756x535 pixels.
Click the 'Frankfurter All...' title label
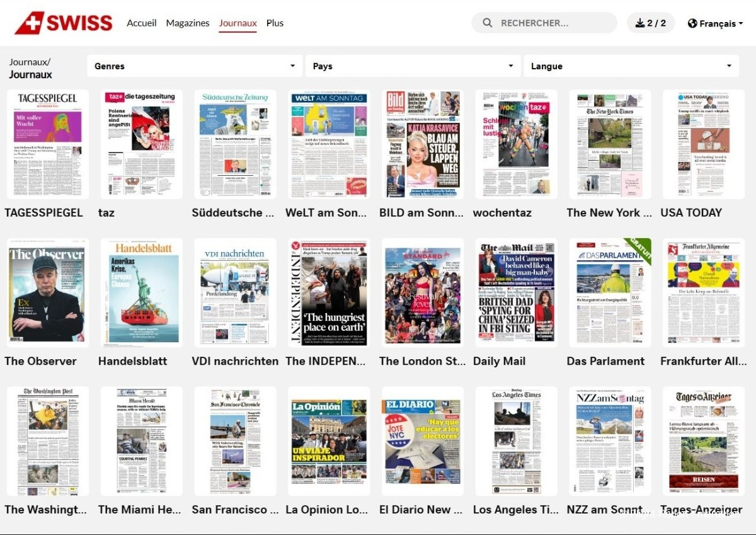coord(702,362)
